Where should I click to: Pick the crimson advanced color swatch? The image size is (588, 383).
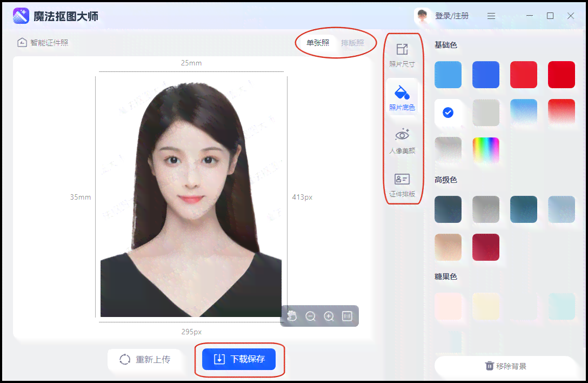[486, 247]
